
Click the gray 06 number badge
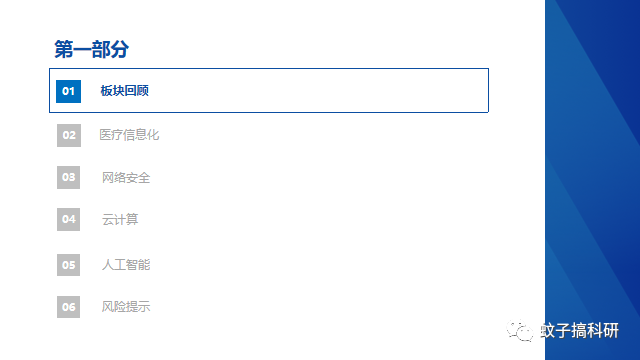(x=68, y=307)
